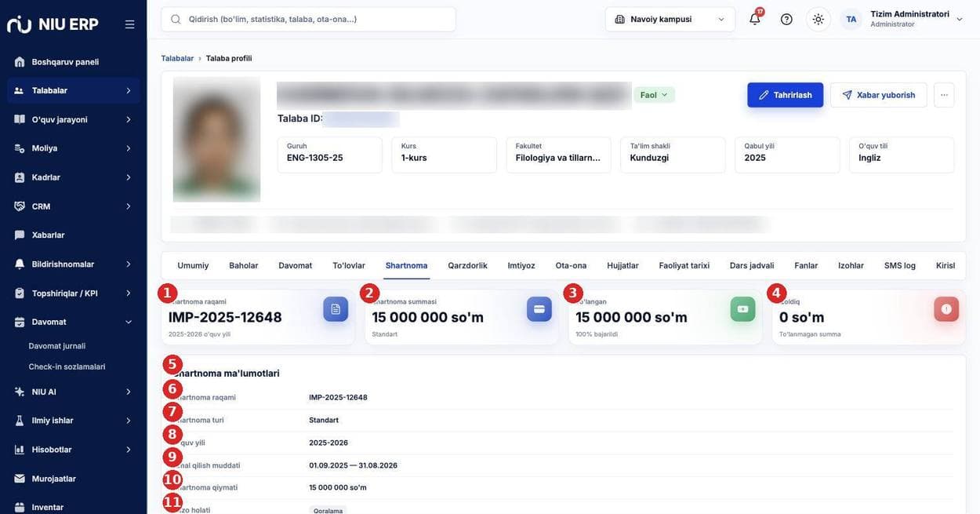Open Xabarlar in the sidebar
This screenshot has height=514, width=980.
[73, 235]
